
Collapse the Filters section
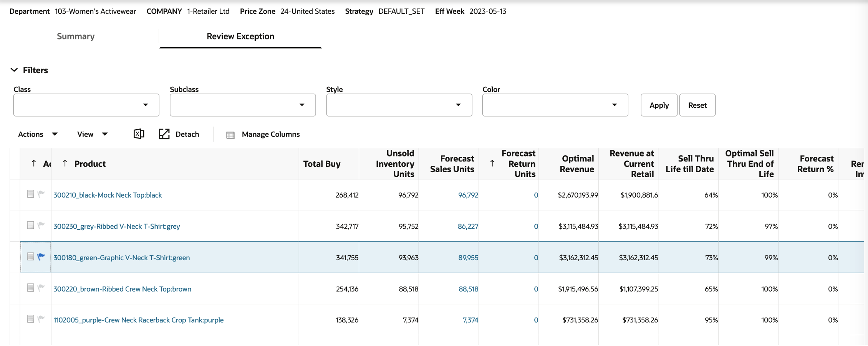tap(14, 70)
